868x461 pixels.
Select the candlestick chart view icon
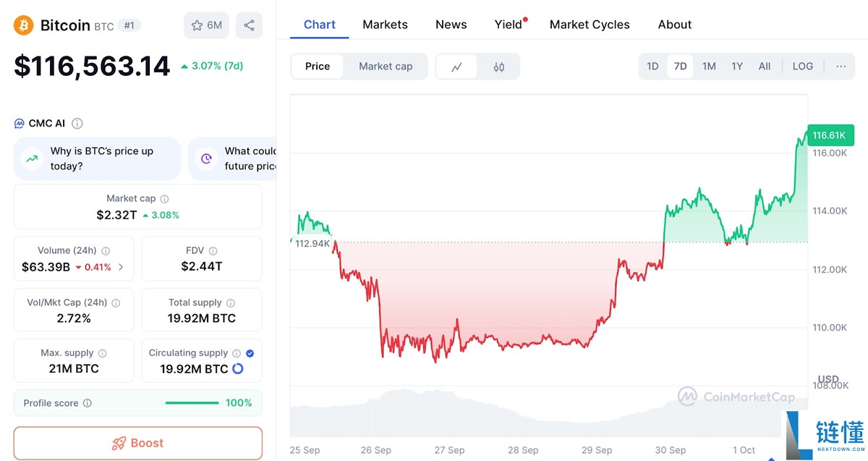click(x=498, y=66)
